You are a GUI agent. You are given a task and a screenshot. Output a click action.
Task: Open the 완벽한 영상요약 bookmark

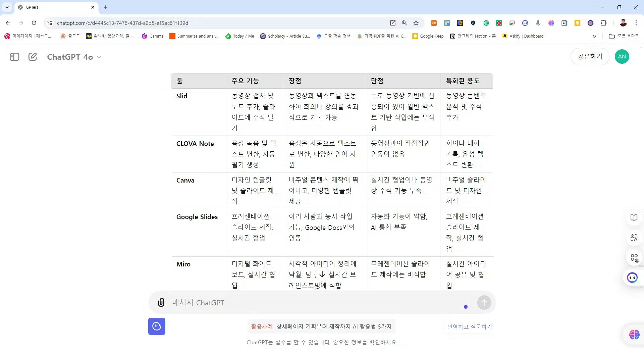tap(109, 36)
